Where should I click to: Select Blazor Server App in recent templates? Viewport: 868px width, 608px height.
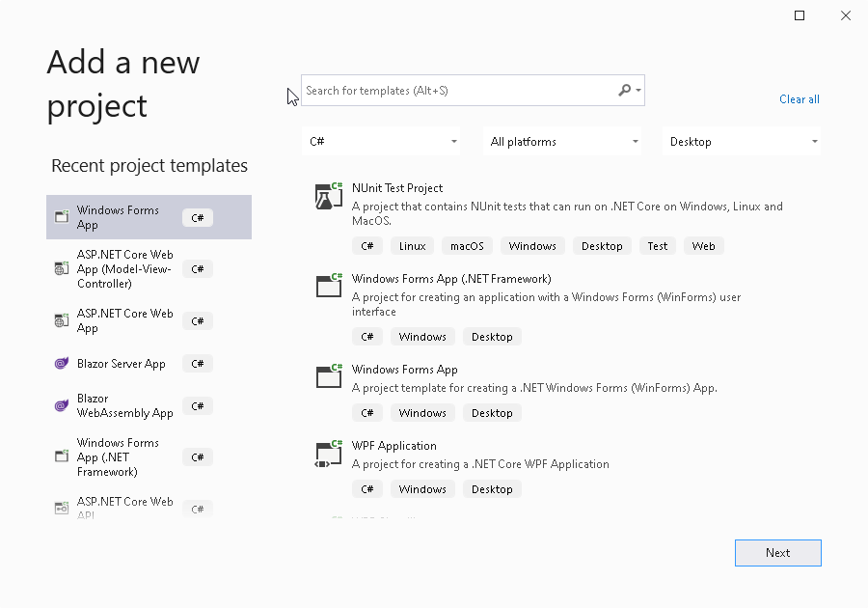click(149, 364)
